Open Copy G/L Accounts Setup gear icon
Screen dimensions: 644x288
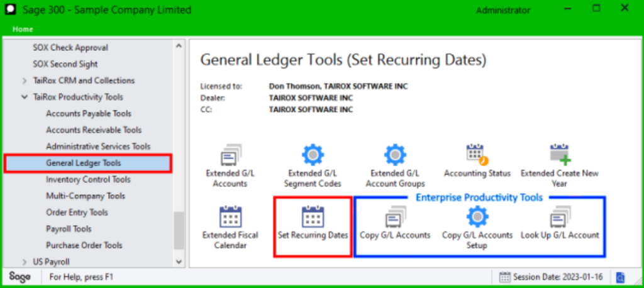click(477, 217)
